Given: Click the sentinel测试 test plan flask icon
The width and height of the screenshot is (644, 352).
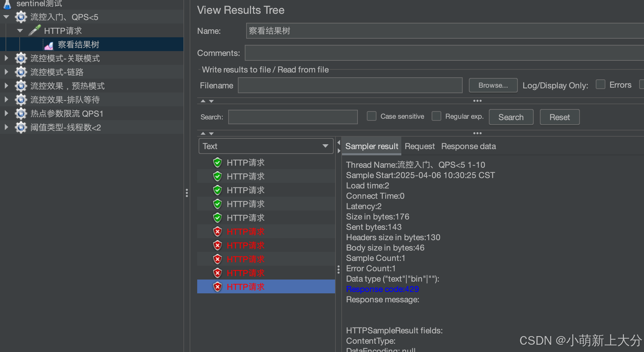Looking at the screenshot, I should pos(8,4).
